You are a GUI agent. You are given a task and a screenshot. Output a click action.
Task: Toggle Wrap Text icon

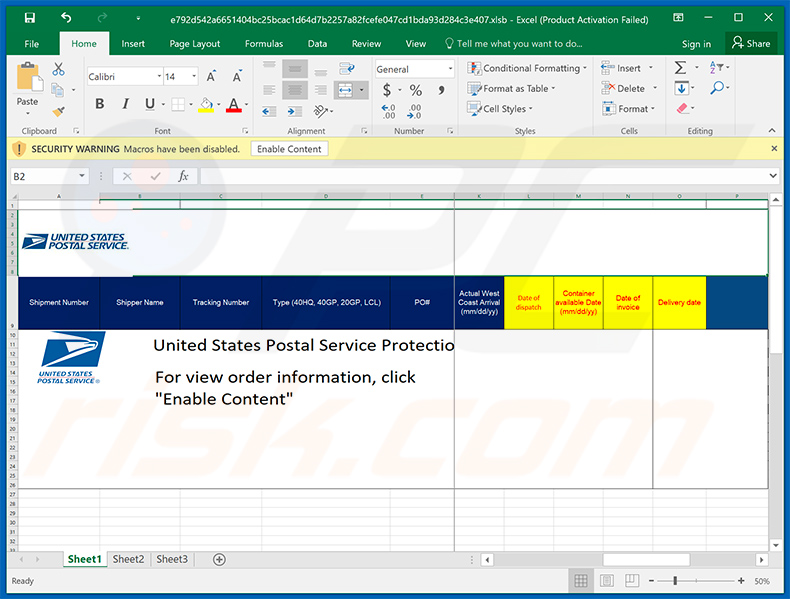(x=347, y=68)
